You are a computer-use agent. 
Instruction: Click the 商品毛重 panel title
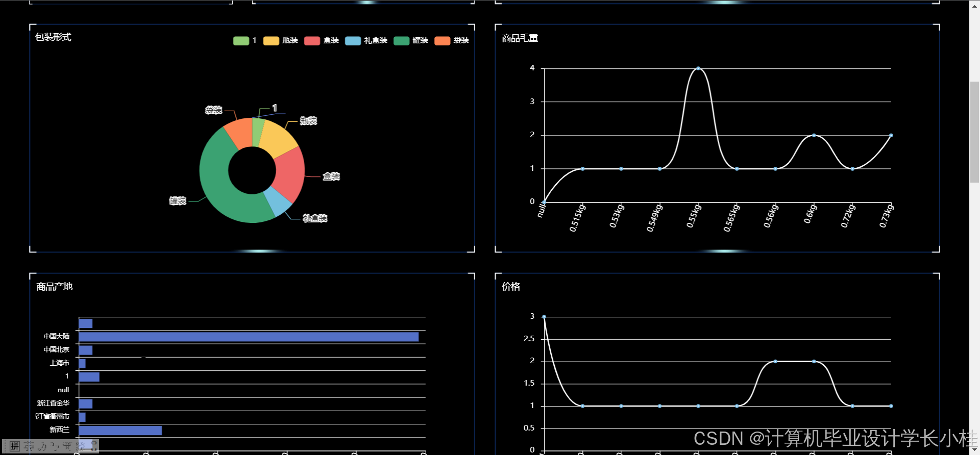pos(520,38)
